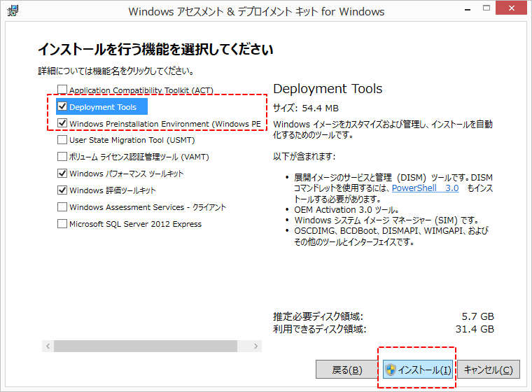Uncheck the Deployment Tools checkbox

click(x=62, y=106)
